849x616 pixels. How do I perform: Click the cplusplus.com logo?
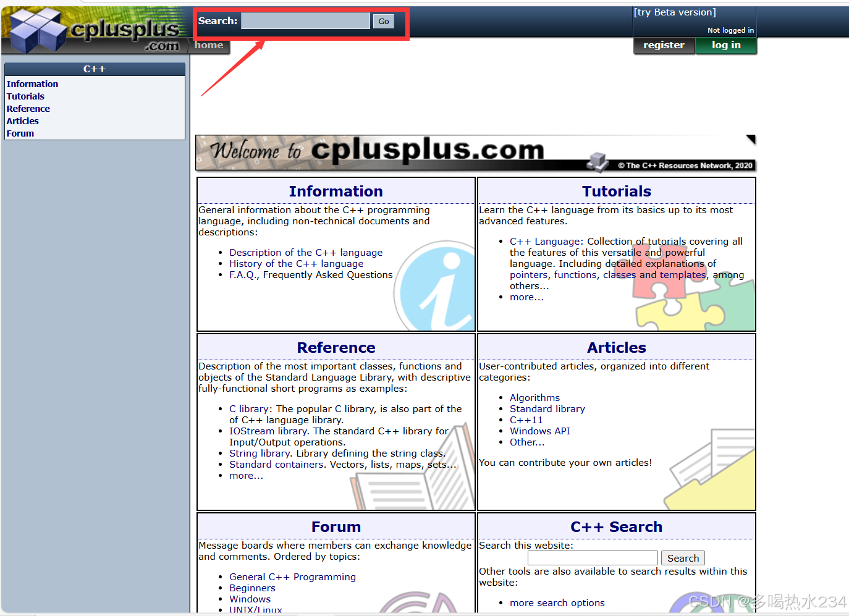(96, 30)
